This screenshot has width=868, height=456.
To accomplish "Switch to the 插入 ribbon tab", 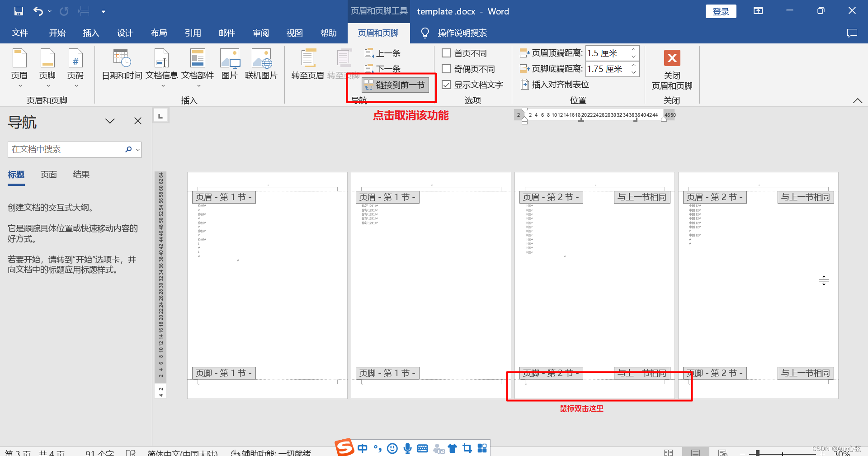I will 91,33.
